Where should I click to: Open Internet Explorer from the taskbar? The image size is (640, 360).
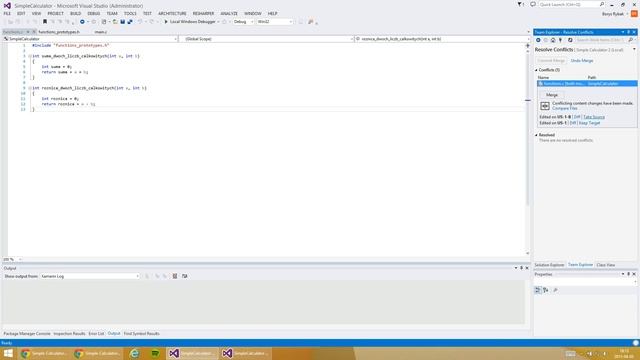(134, 353)
